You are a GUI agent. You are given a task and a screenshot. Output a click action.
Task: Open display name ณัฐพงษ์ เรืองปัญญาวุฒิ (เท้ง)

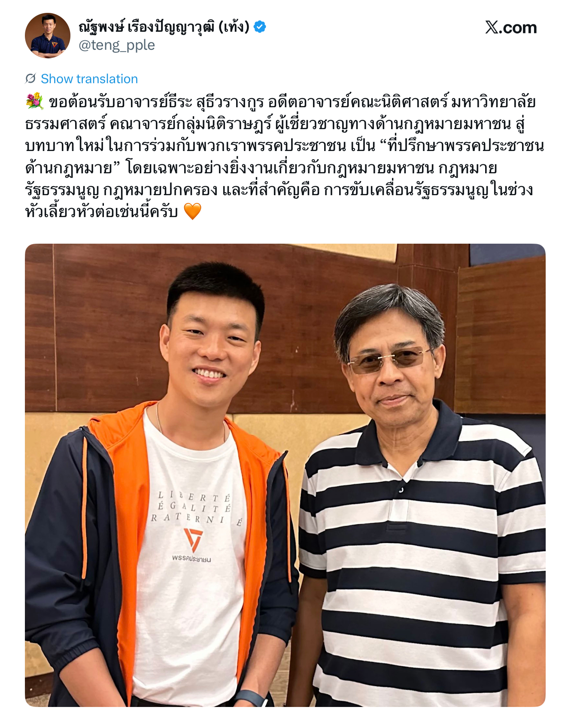coord(164,27)
